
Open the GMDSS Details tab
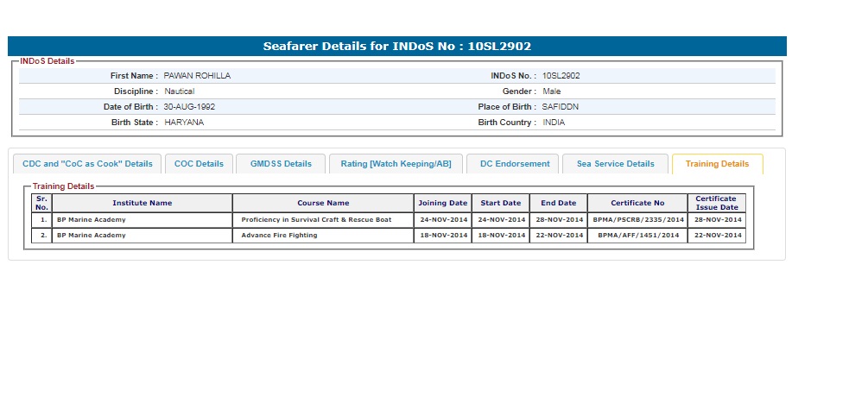281,164
